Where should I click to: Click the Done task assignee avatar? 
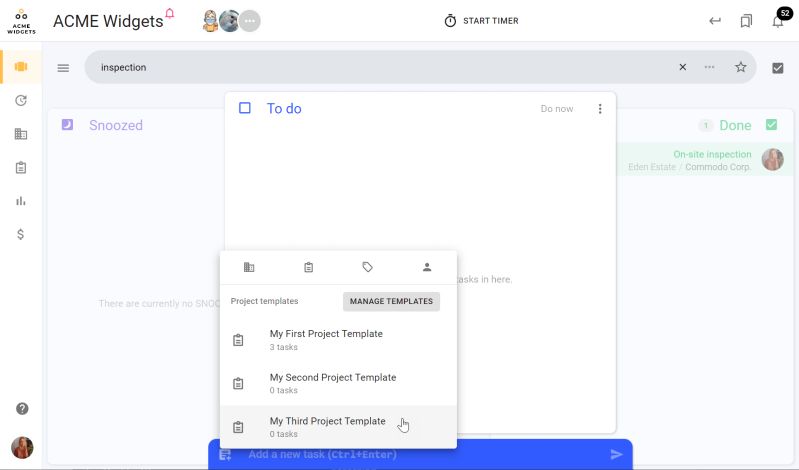click(773, 160)
